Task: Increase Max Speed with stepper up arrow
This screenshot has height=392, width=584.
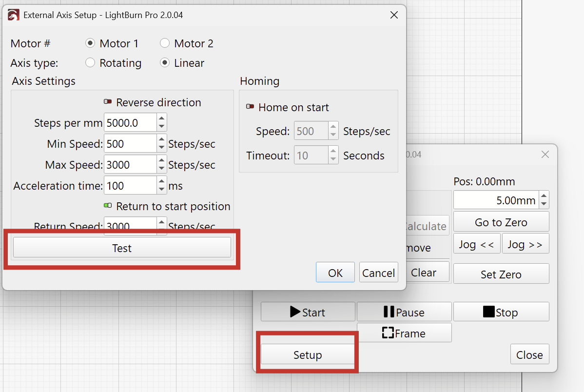Action: coord(162,160)
